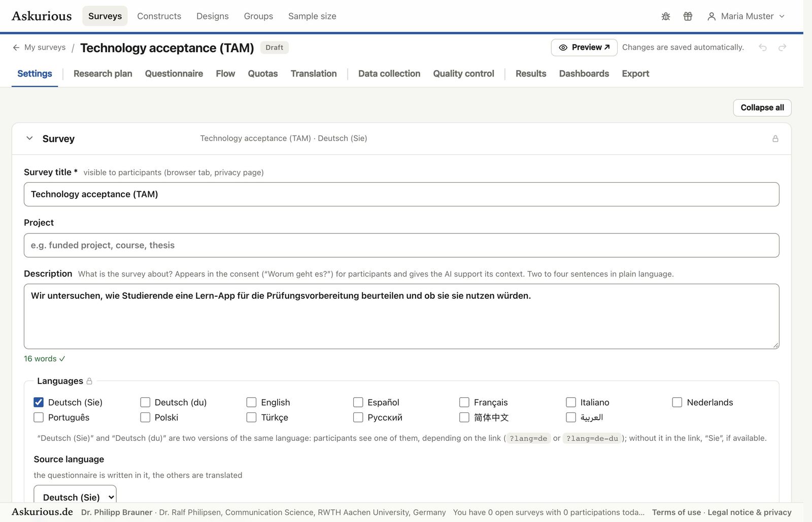Click the bug report icon
812x522 pixels.
666,16
